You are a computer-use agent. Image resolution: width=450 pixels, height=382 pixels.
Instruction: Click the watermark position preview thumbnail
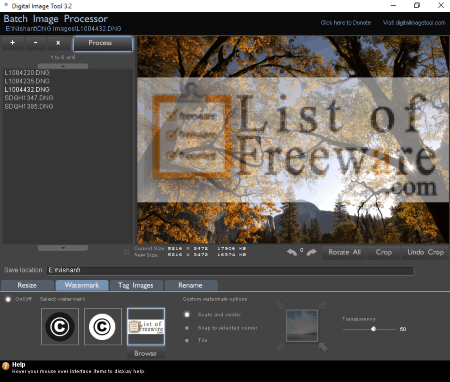(302, 326)
